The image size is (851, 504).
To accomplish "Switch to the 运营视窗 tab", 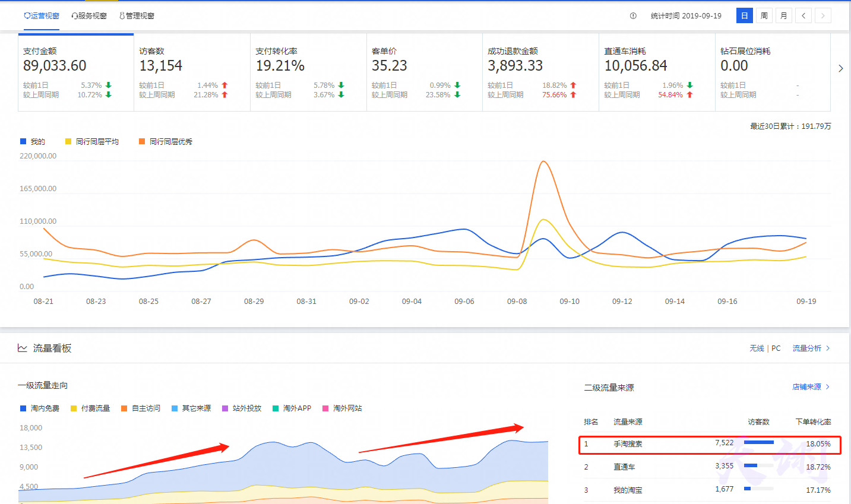I will [42, 16].
